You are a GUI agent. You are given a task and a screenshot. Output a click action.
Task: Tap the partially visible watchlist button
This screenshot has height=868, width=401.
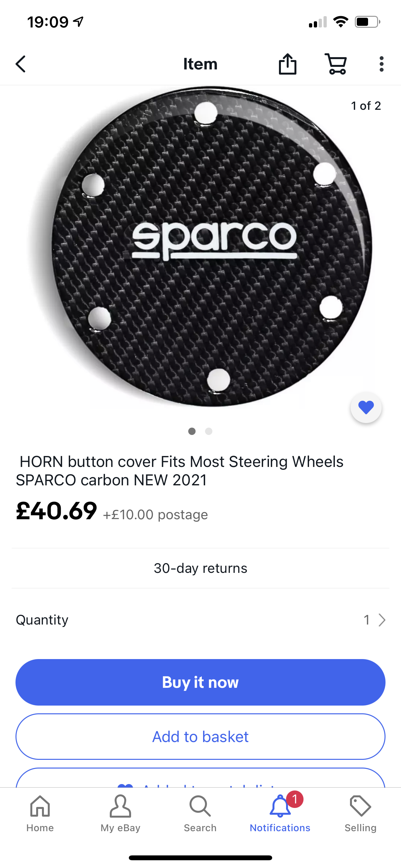click(200, 779)
